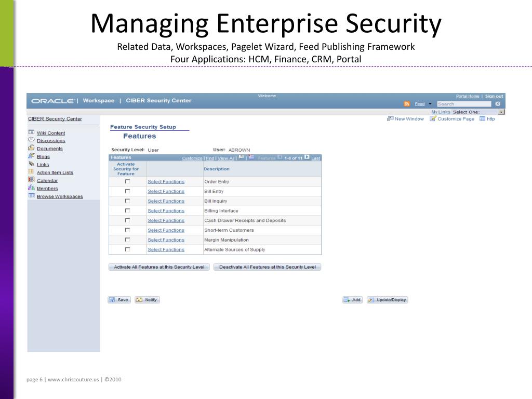The image size is (532, 399).
Task: Click inside the Search input field
Action: click(x=464, y=104)
